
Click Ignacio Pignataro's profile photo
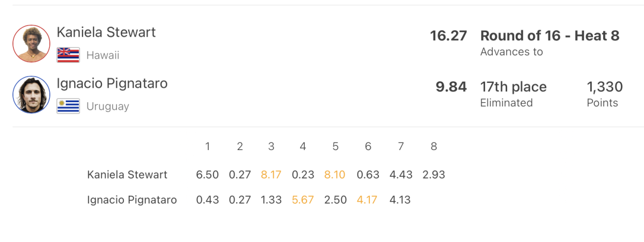tap(31, 95)
